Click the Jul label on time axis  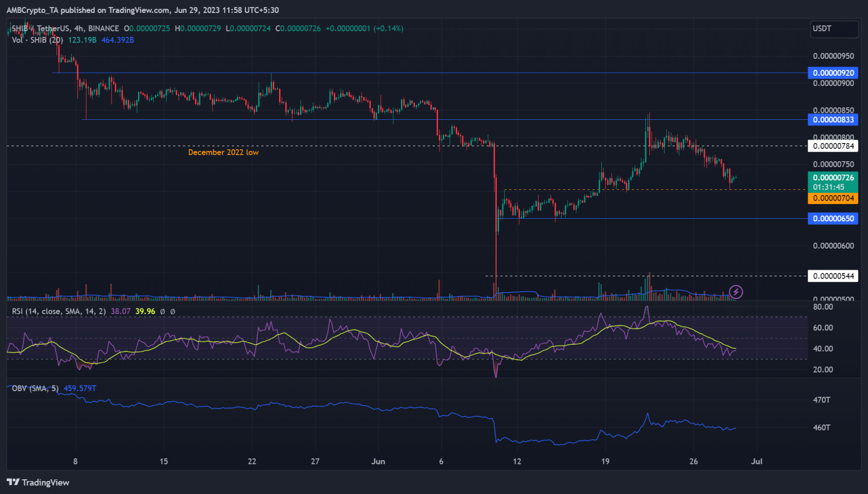756,461
